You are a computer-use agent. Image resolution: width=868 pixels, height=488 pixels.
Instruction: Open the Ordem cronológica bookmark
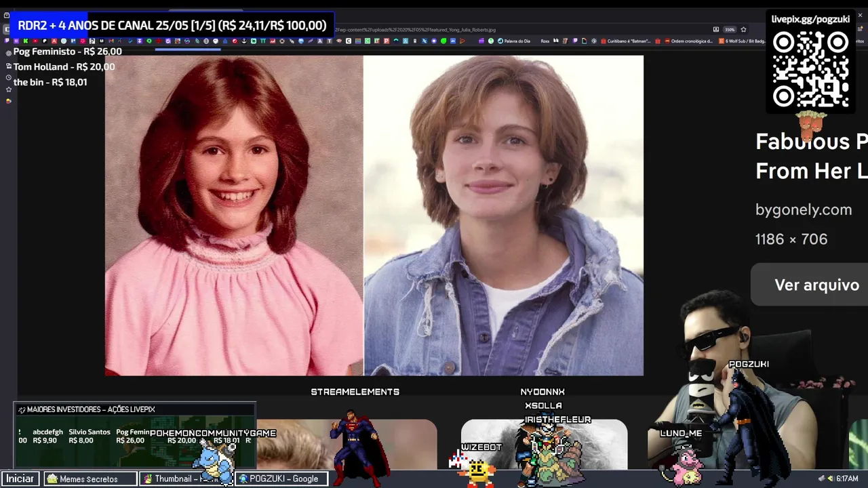point(688,41)
